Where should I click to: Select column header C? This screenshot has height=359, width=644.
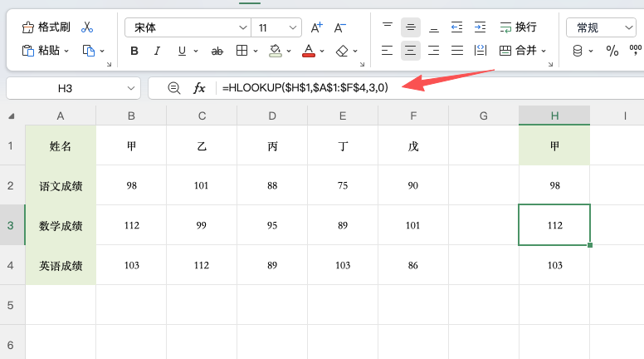(x=202, y=116)
